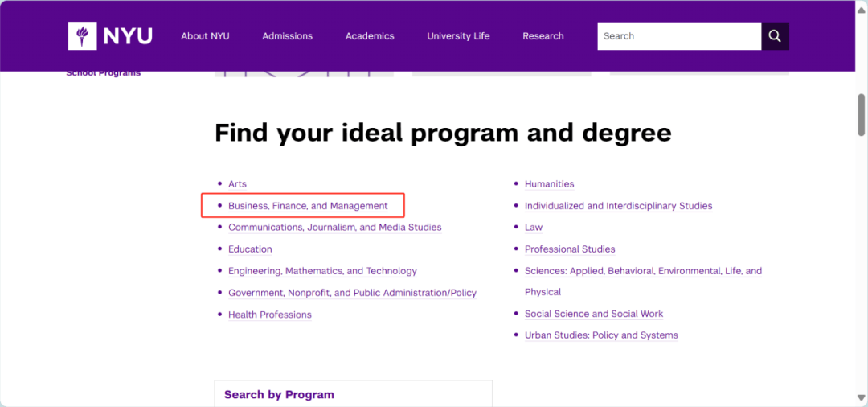Open Engineering, Mathematics, and Technology link
The height and width of the screenshot is (407, 868).
pos(322,271)
